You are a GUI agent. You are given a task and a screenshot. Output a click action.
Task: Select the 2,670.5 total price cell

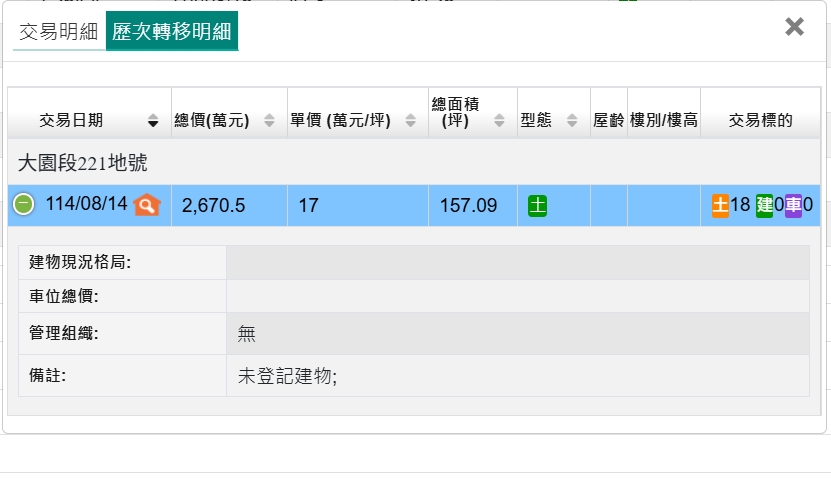click(x=213, y=206)
